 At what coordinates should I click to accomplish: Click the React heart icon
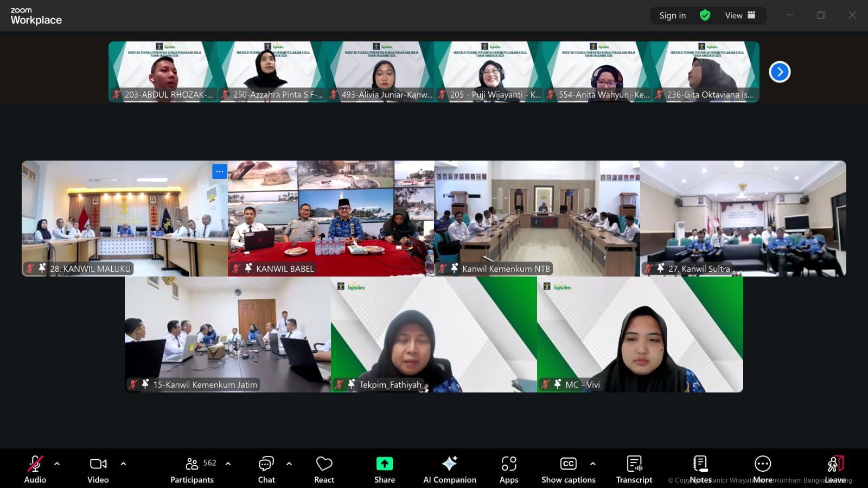(x=324, y=470)
